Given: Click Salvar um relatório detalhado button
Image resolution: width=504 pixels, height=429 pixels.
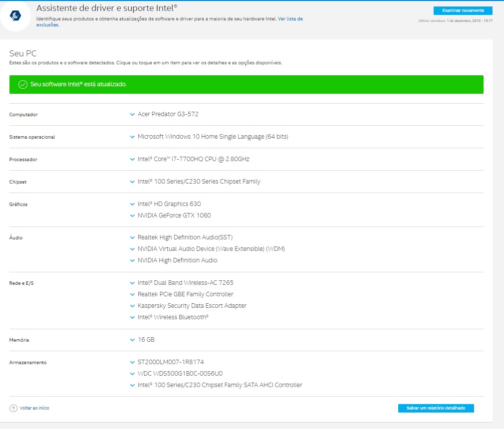Looking at the screenshot, I should tap(436, 408).
